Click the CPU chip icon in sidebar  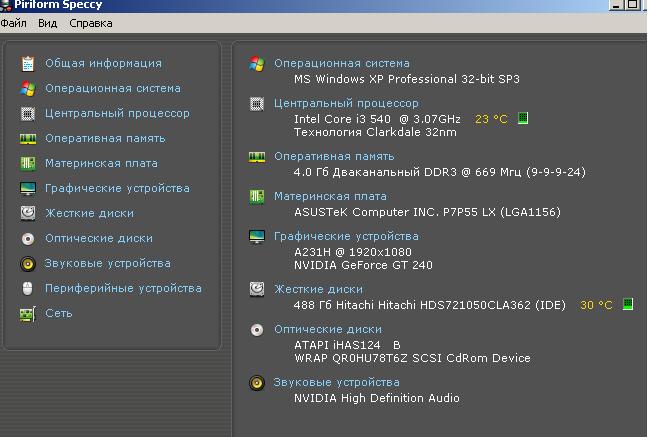point(27,114)
